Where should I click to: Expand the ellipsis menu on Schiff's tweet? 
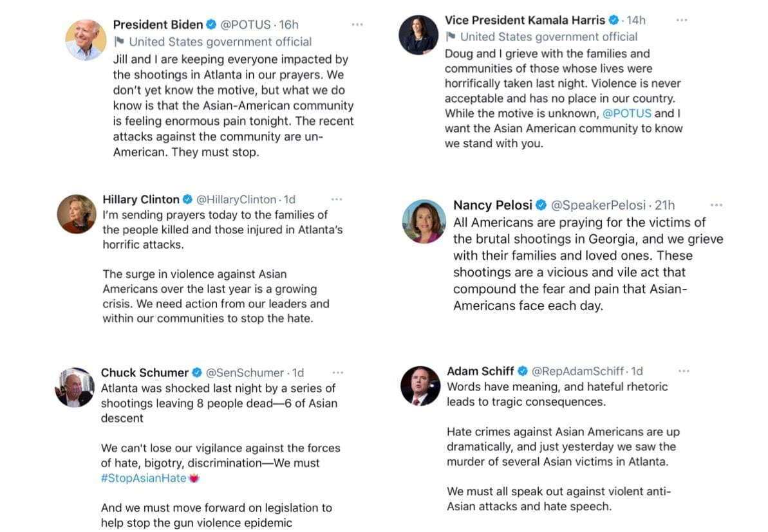pos(684,371)
